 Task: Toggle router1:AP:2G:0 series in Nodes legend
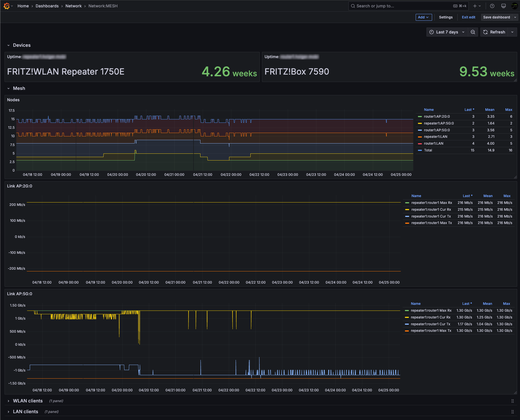pos(437,117)
